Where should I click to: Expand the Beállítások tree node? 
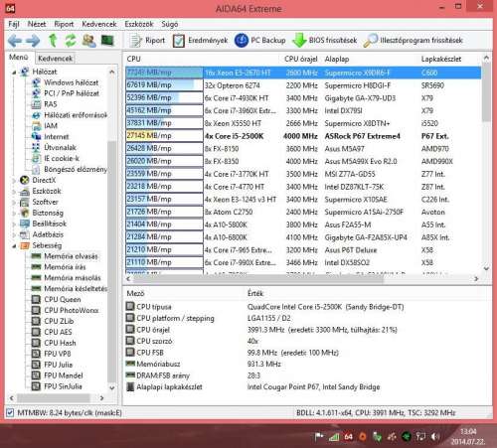click(14, 224)
